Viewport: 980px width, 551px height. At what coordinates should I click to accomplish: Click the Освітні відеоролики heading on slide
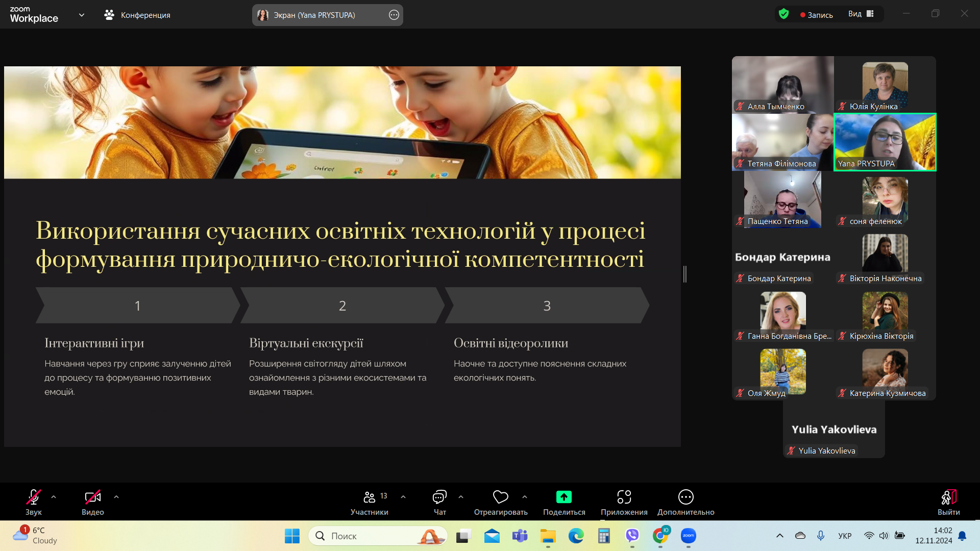coord(511,343)
